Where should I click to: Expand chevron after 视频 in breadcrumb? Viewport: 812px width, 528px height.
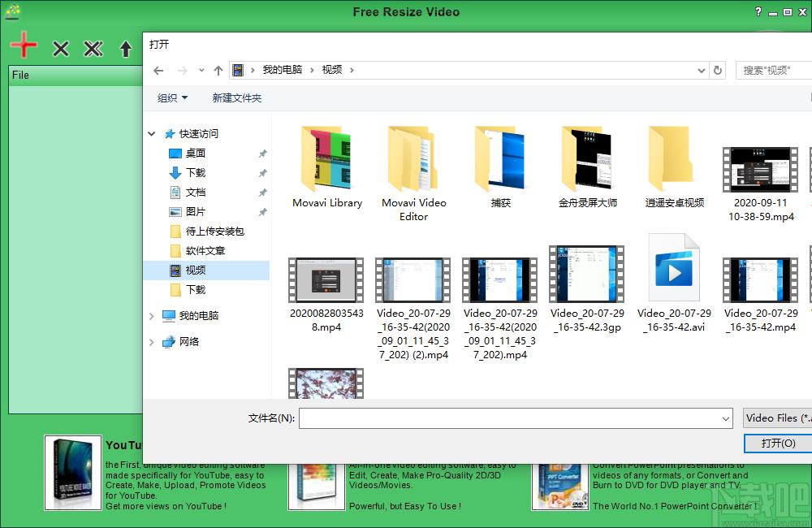(352, 70)
